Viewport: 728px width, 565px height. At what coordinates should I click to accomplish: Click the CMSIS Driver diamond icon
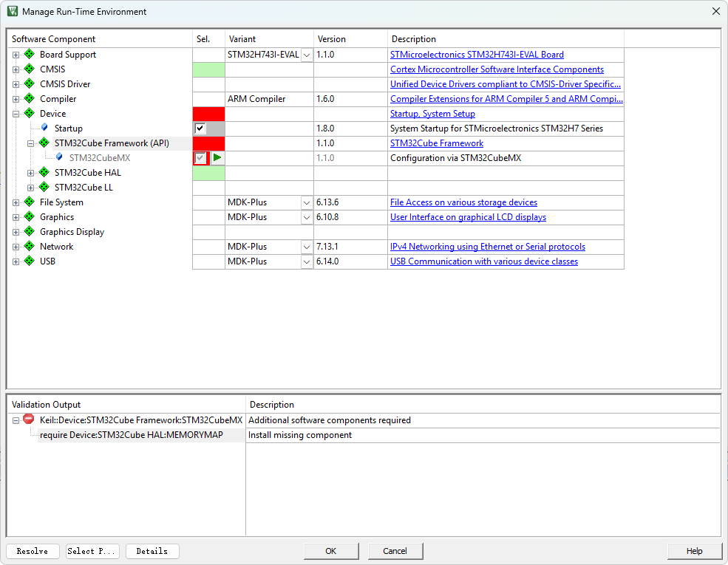coord(30,84)
